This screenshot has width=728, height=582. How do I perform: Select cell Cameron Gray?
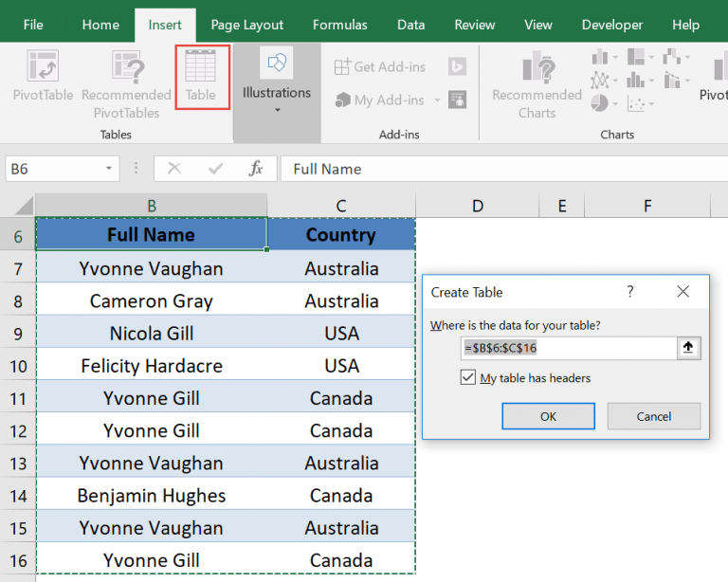pos(152,300)
